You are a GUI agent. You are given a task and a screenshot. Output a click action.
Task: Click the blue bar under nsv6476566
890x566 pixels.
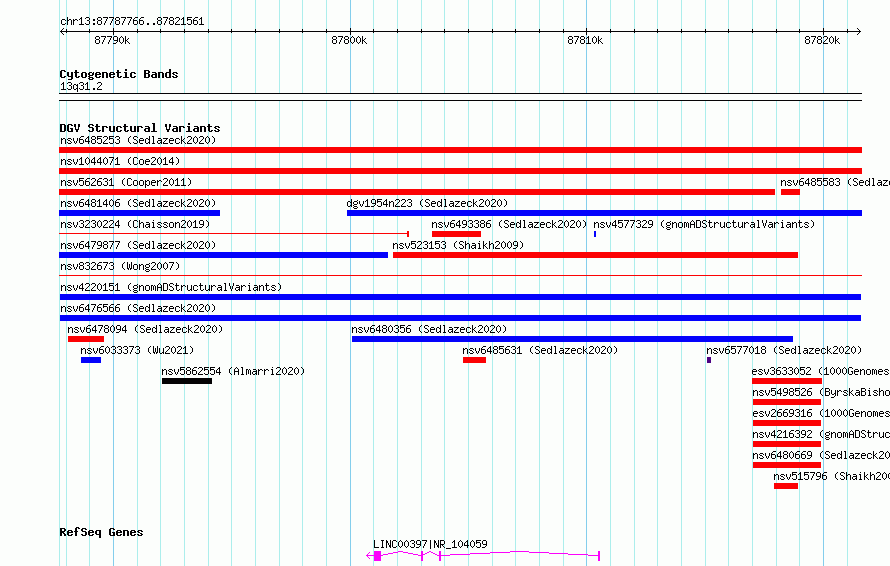click(x=460, y=318)
